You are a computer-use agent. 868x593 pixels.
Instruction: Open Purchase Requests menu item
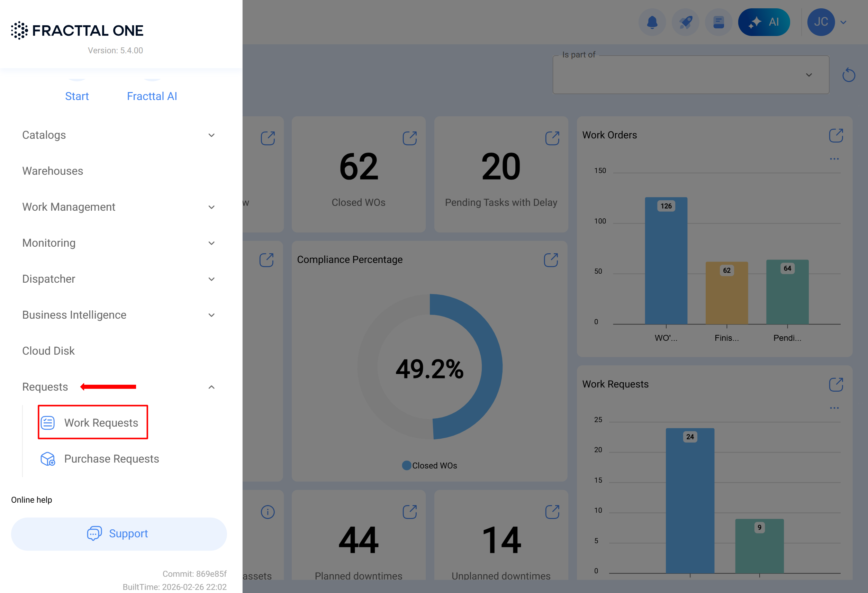[x=111, y=458]
